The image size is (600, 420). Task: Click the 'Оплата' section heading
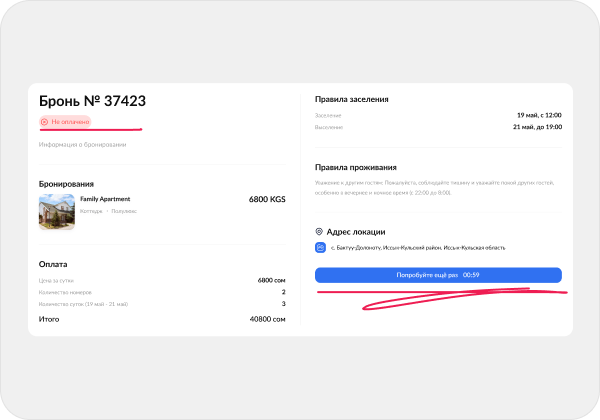click(x=53, y=264)
